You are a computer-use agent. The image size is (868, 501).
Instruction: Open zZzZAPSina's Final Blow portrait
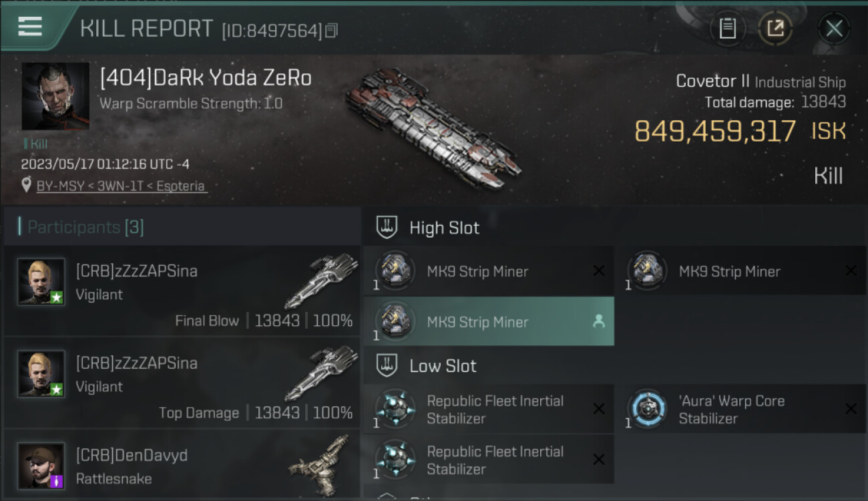[41, 282]
